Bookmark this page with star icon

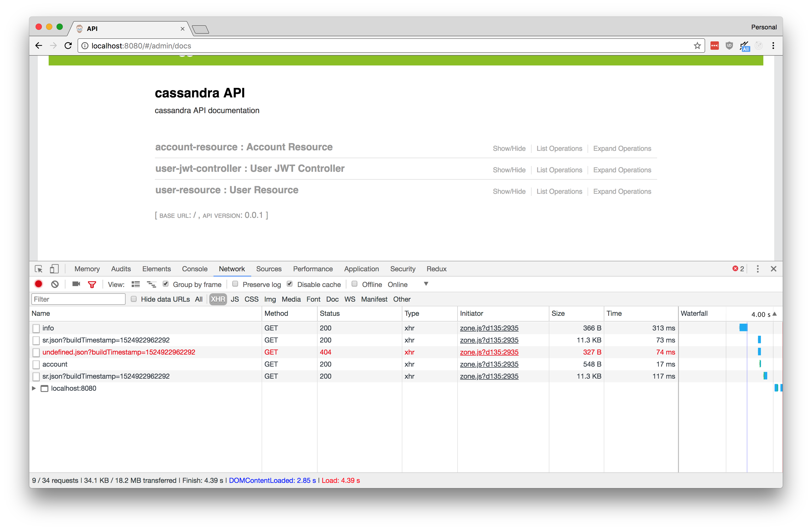click(697, 46)
